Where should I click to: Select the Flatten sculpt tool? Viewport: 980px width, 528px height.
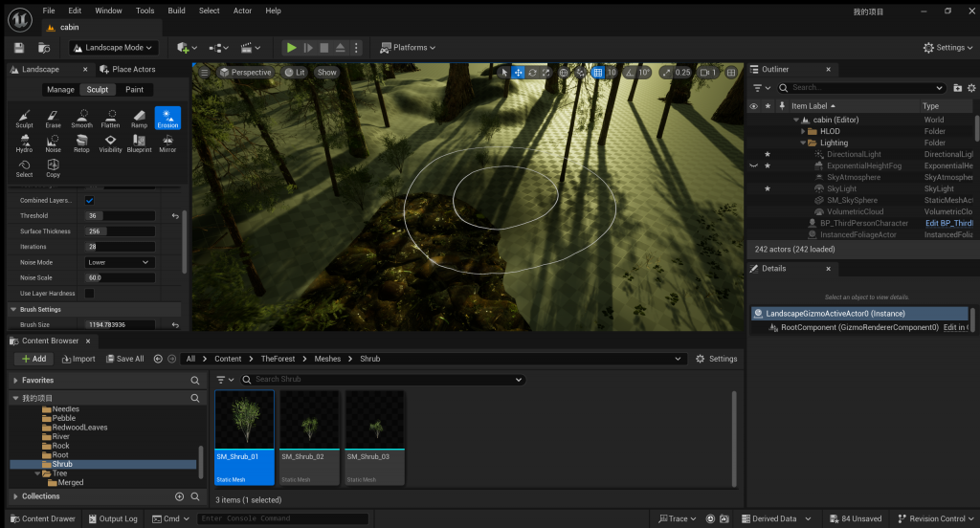click(110, 118)
